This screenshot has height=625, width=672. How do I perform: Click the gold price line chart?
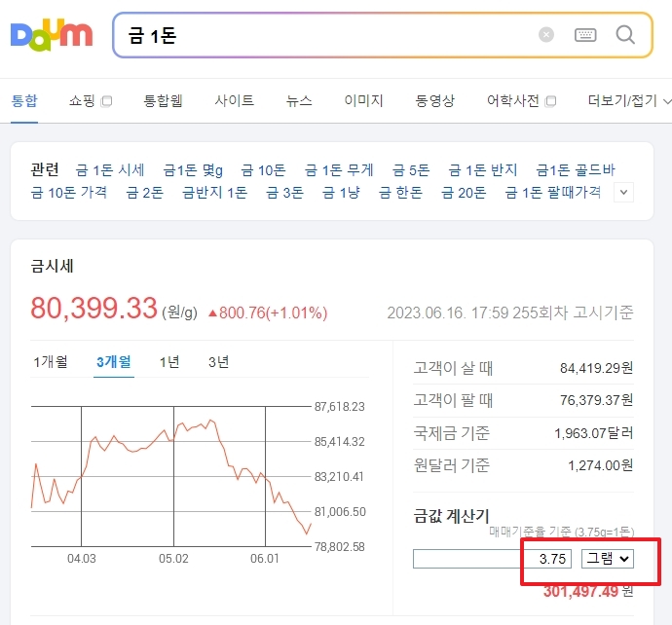pyautogui.click(x=171, y=476)
